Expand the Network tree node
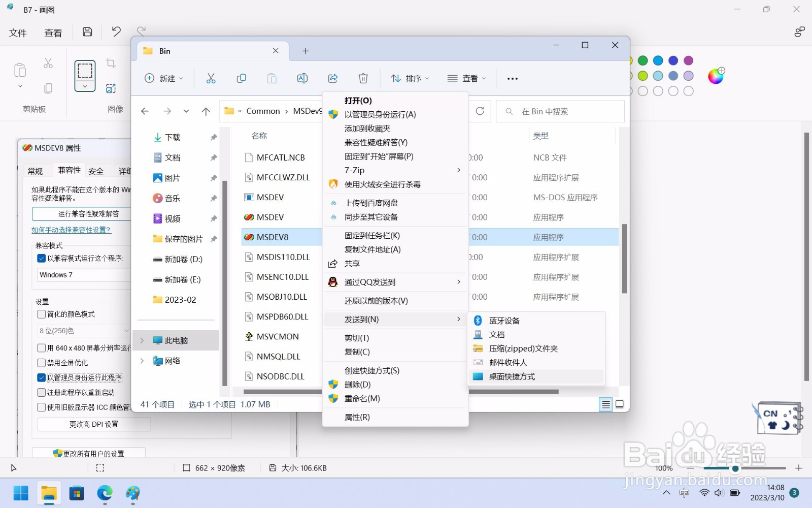Viewport: 812px width, 508px height. (x=142, y=361)
